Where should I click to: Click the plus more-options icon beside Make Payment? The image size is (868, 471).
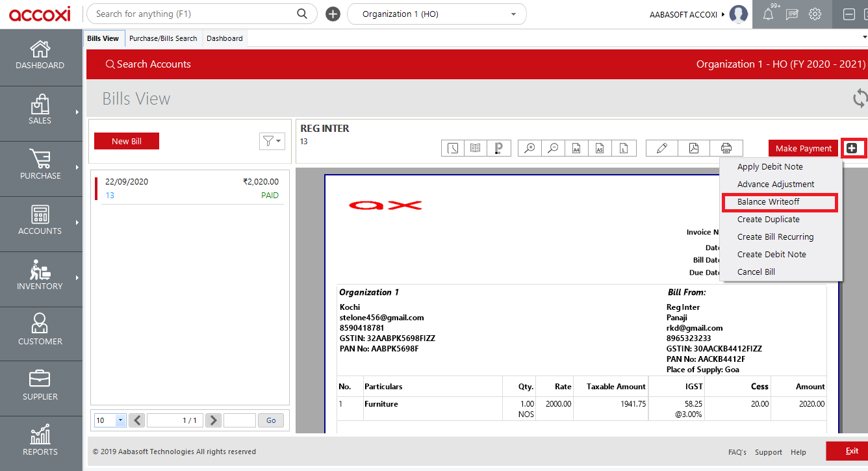(x=852, y=148)
